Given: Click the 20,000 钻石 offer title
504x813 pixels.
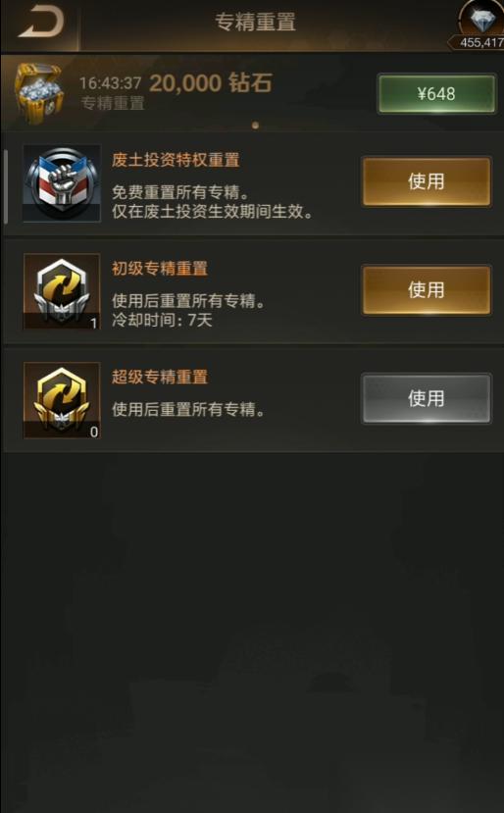Looking at the screenshot, I should coord(211,83).
